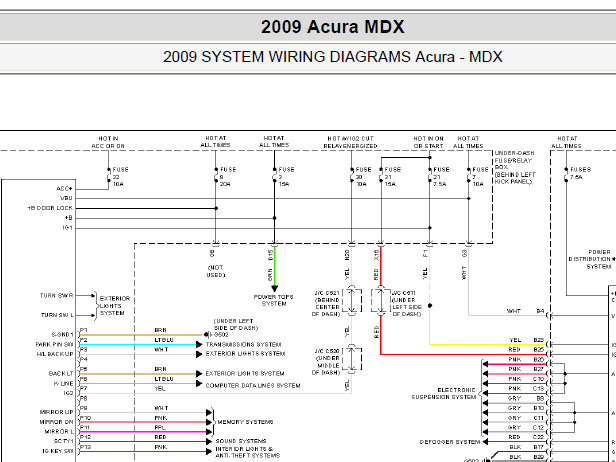Click the "DEFOGGER SYSTEM" reference
This screenshot has width=616, height=462.
pyautogui.click(x=450, y=442)
